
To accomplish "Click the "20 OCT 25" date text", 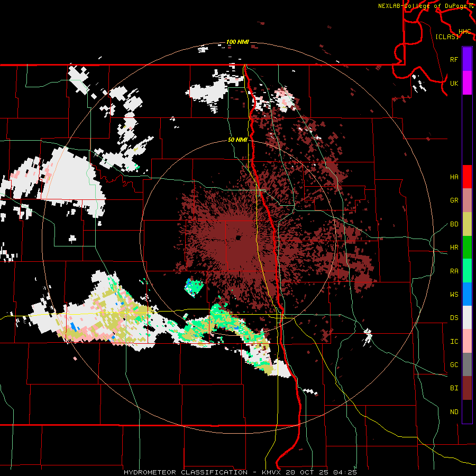I will click(x=308, y=472).
